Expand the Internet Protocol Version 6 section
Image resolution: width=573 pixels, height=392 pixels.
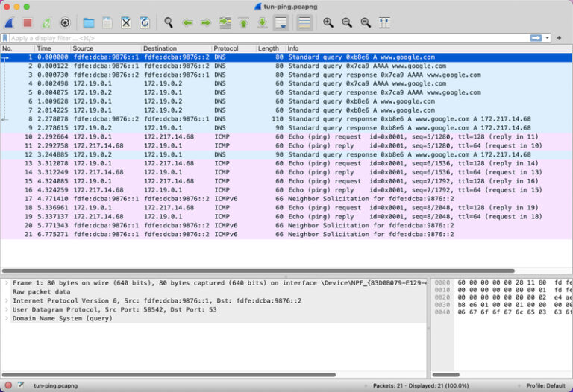pos(7,301)
